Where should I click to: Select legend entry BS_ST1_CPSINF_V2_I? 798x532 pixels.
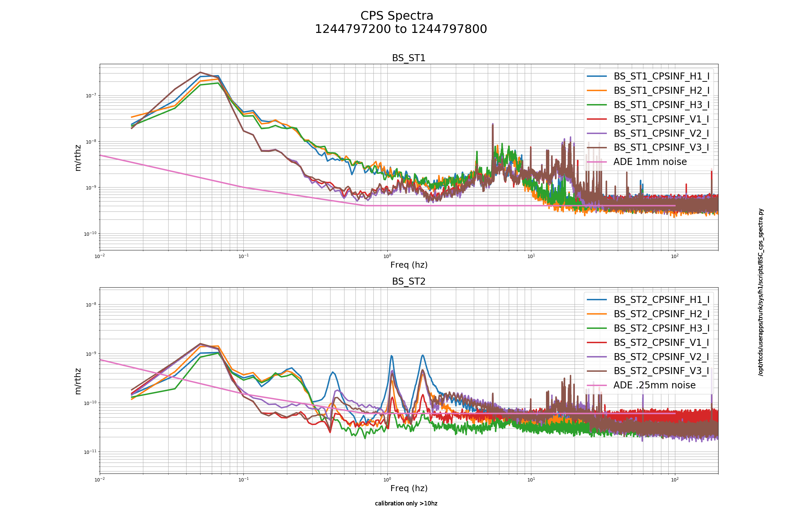pyautogui.click(x=661, y=133)
